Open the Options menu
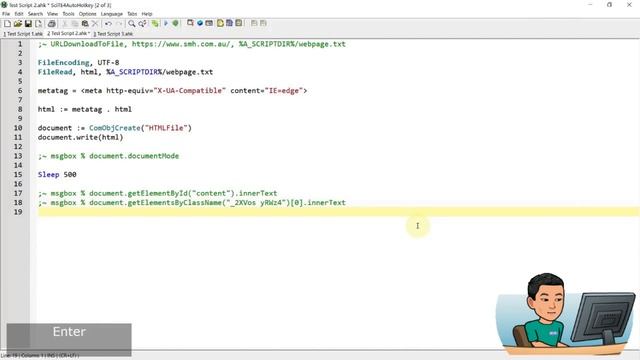This screenshot has height=360, width=640. 87,14
